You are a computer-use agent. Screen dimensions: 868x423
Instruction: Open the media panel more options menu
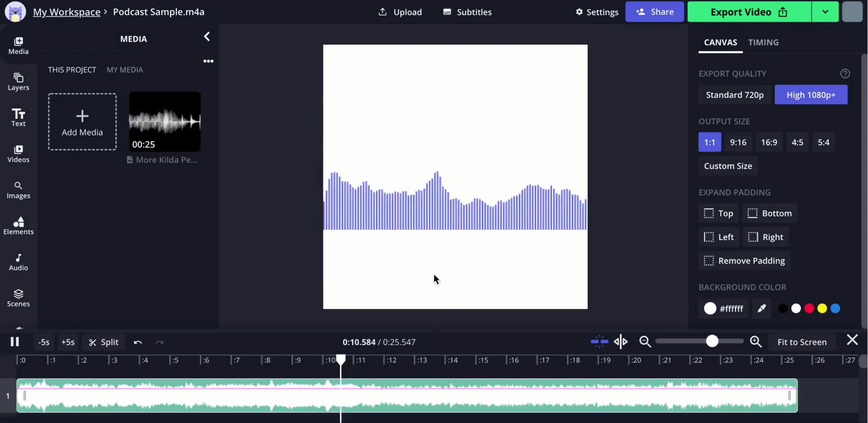tap(208, 61)
